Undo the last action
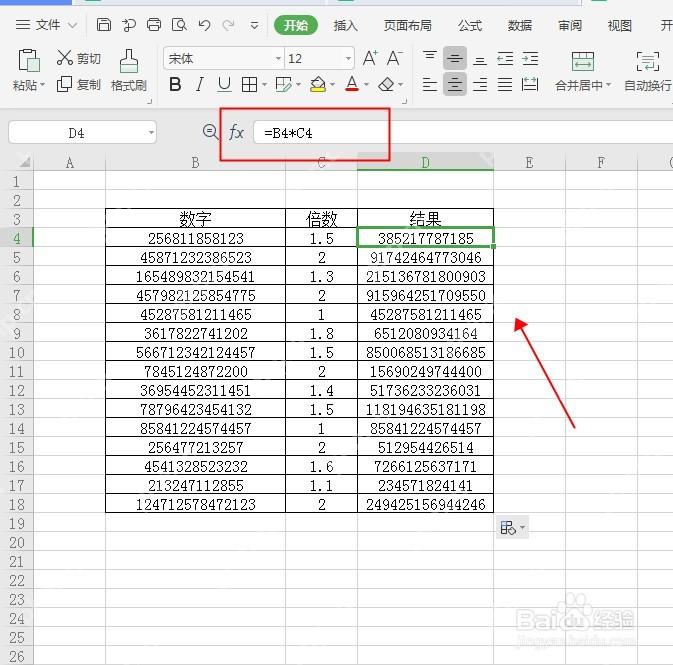The image size is (673, 665). click(x=204, y=25)
